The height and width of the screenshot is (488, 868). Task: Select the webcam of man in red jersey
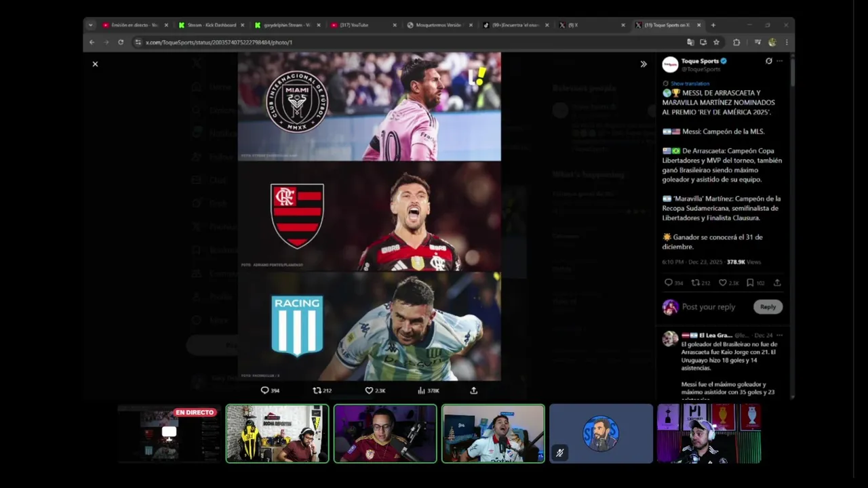(x=385, y=434)
